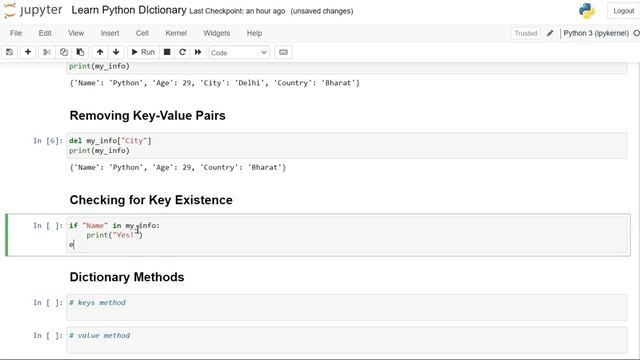
Task: Click the del my_info["City"] code cell
Action: [x=347, y=145]
